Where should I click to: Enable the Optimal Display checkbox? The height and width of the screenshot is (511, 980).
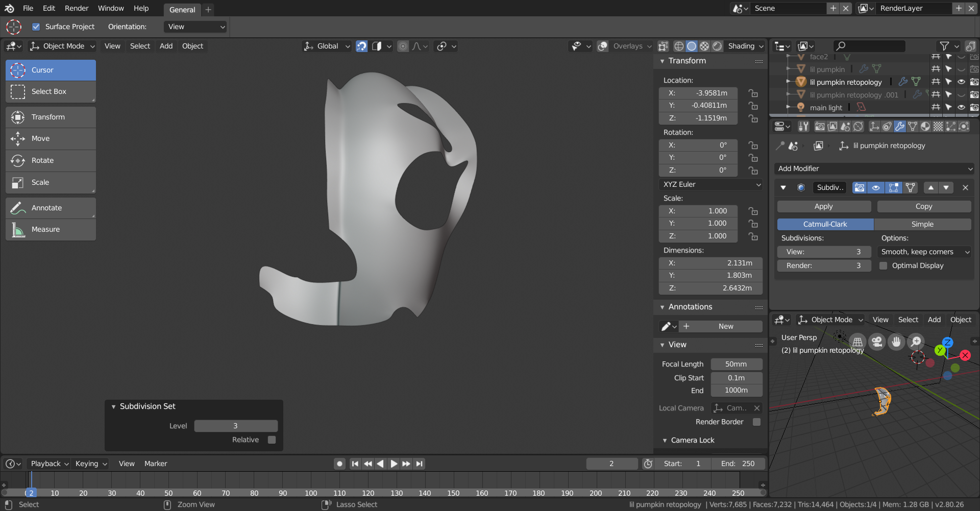tap(883, 265)
